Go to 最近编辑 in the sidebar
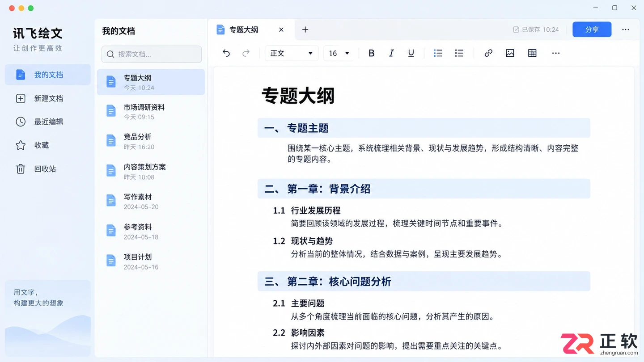 [48, 122]
